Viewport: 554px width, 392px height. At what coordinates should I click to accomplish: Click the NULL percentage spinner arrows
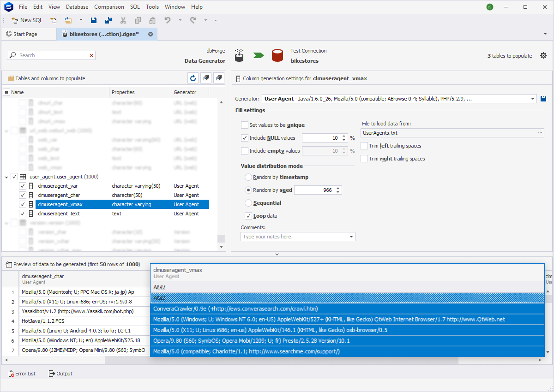click(x=343, y=138)
